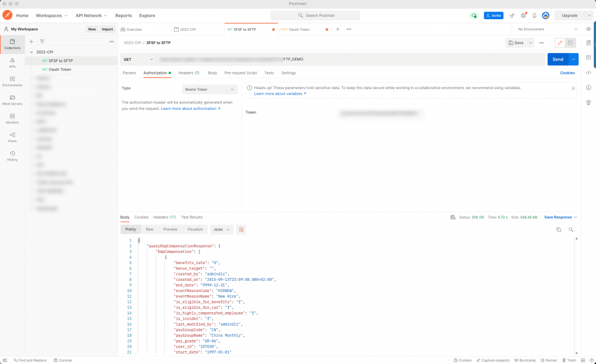Select the Visualize response view
The height and width of the screenshot is (364, 596).
(x=195, y=229)
